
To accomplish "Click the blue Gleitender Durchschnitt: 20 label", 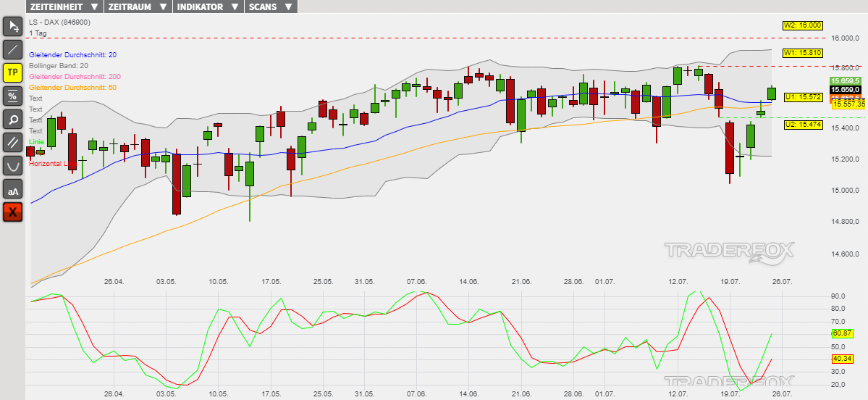I will point(72,55).
